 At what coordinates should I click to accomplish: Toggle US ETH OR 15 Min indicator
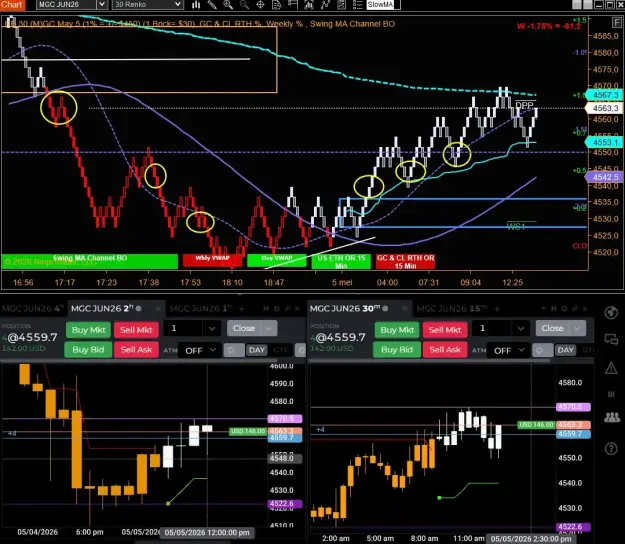pyautogui.click(x=341, y=261)
